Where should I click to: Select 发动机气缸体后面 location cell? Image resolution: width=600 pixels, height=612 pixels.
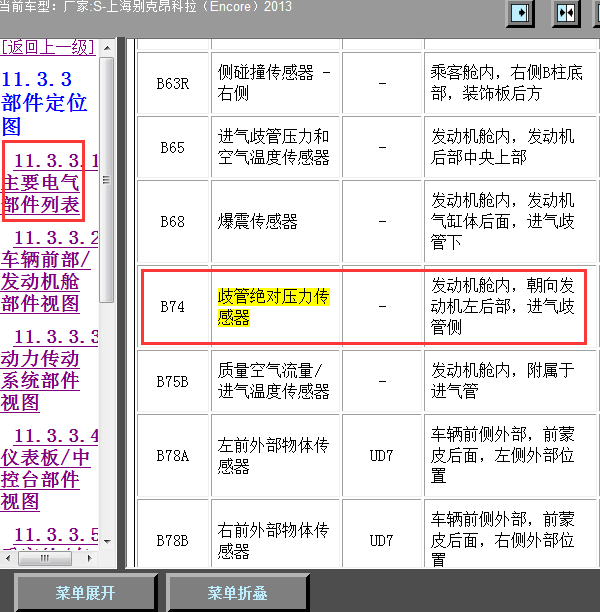coord(510,221)
